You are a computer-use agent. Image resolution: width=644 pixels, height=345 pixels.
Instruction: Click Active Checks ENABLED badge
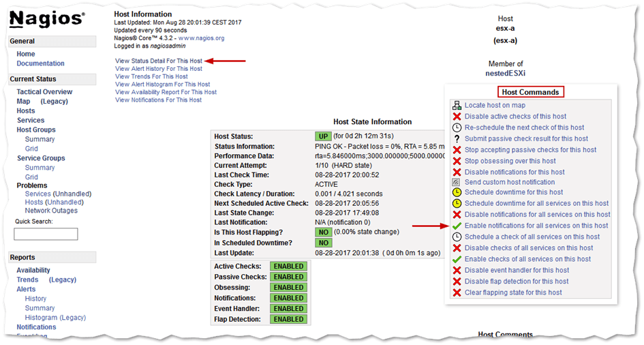289,266
